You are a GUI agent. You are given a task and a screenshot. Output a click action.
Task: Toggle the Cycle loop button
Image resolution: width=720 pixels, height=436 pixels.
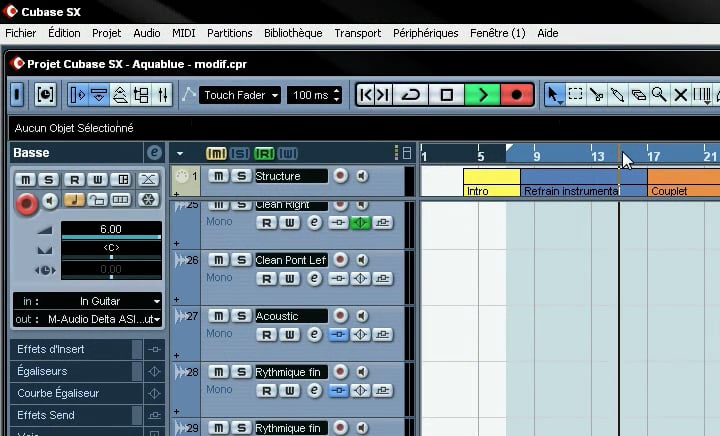411,95
